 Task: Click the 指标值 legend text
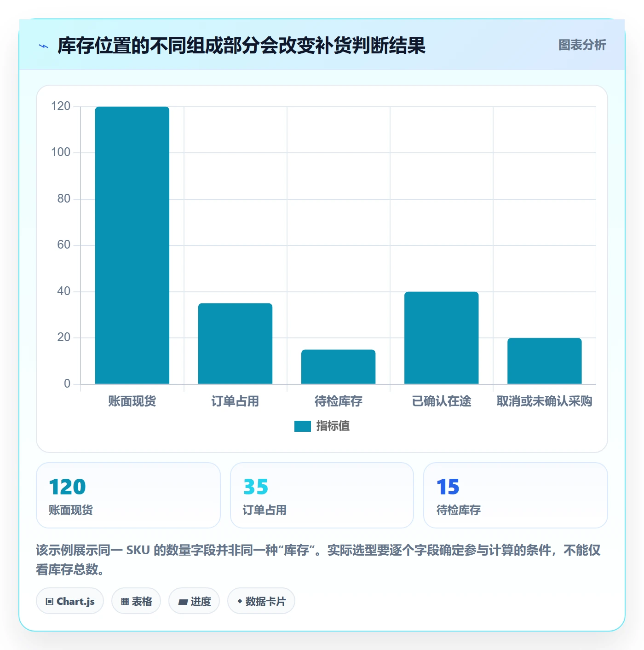tap(333, 426)
